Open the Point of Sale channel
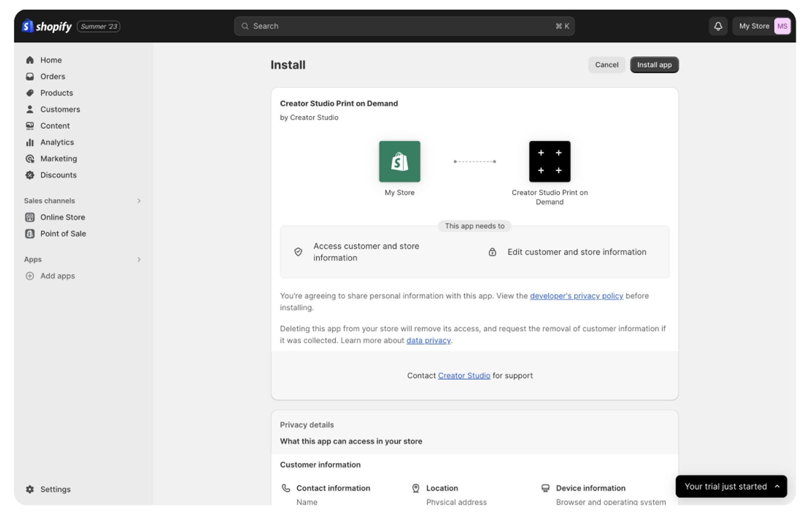812x528 pixels. coord(63,234)
